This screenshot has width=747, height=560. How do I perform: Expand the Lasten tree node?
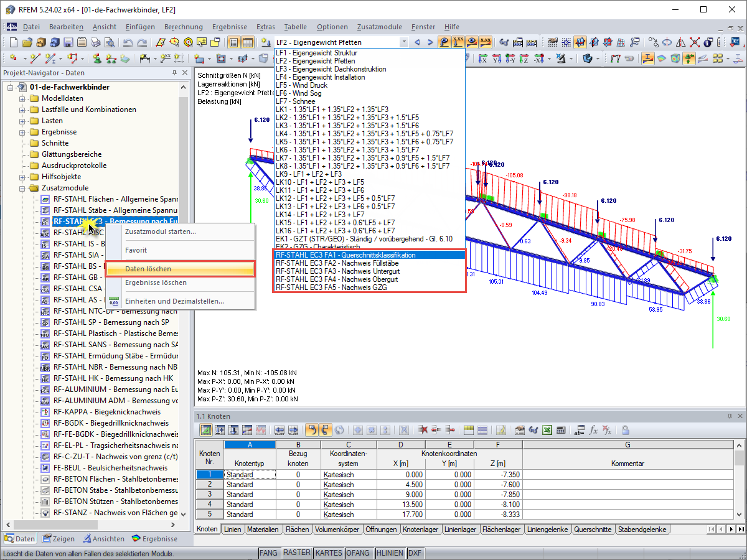tap(22, 121)
